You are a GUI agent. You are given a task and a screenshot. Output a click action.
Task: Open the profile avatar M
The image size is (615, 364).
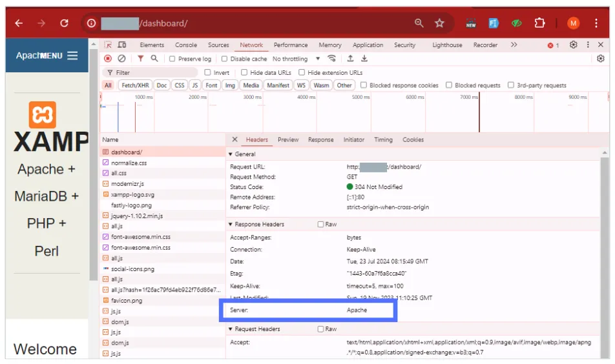[x=574, y=23]
